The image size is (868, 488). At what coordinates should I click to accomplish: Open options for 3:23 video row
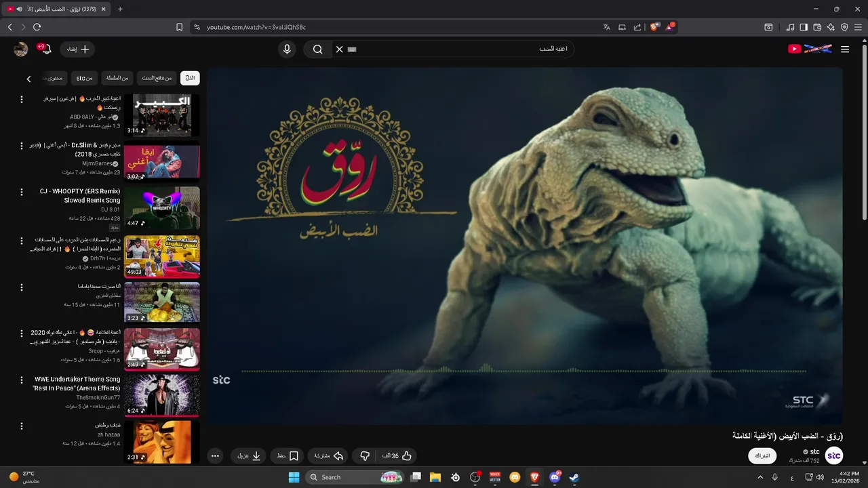tap(21, 287)
